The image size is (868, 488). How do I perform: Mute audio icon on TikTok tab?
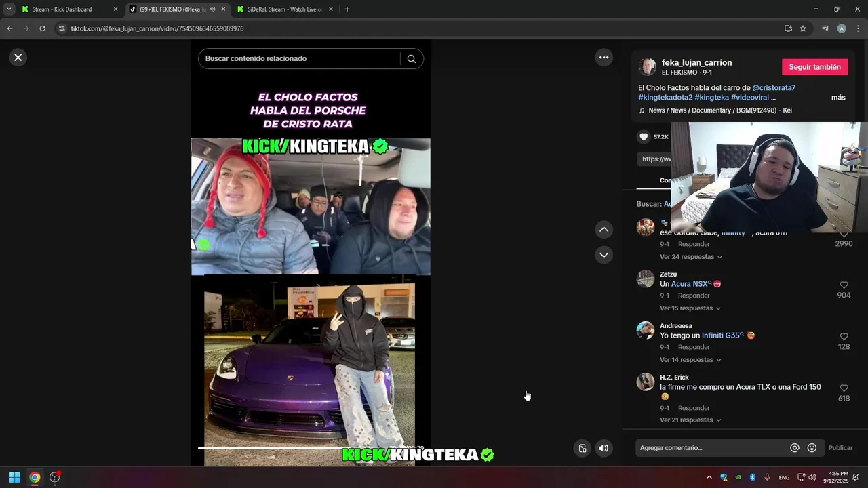(212, 9)
